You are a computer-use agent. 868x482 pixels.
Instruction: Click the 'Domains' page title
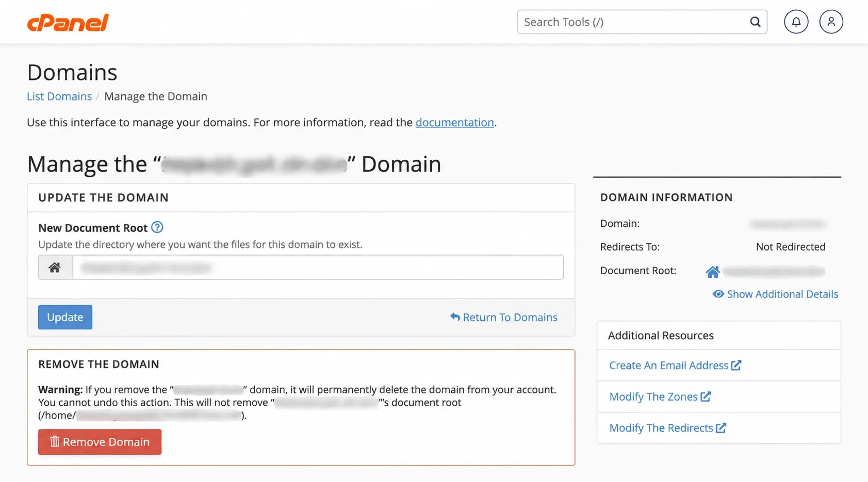pos(72,72)
